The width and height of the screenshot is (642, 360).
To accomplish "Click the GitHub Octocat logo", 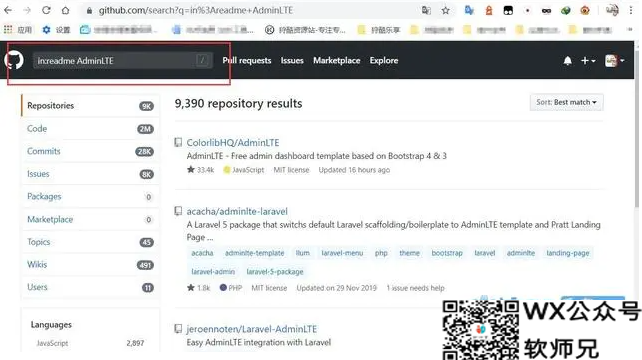I will [14, 60].
